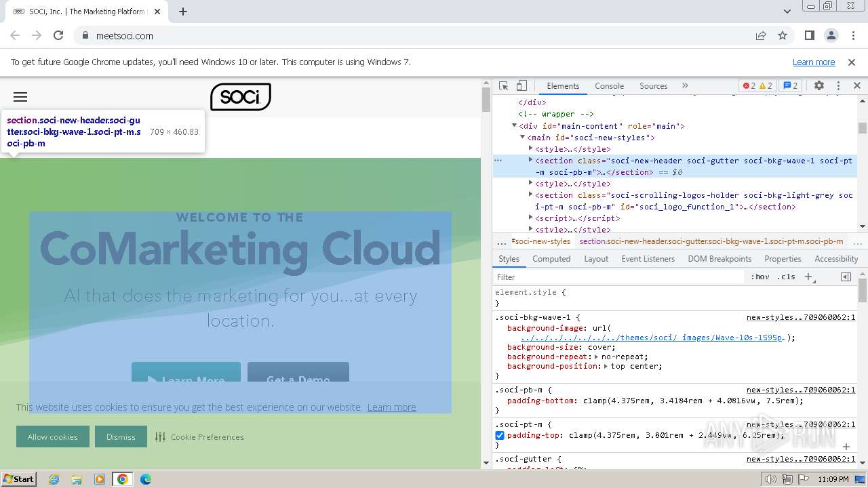
Task: Click the address bar showing meetsoci.com
Action: pos(414,35)
